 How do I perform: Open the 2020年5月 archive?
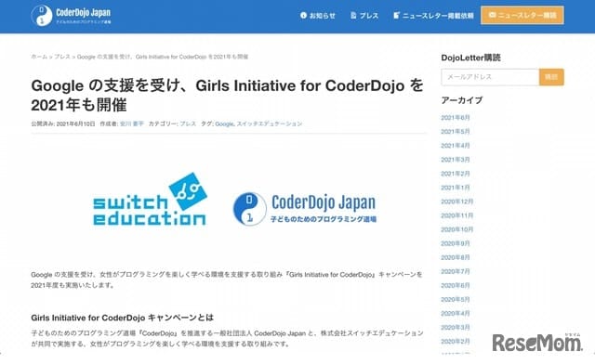click(456, 300)
